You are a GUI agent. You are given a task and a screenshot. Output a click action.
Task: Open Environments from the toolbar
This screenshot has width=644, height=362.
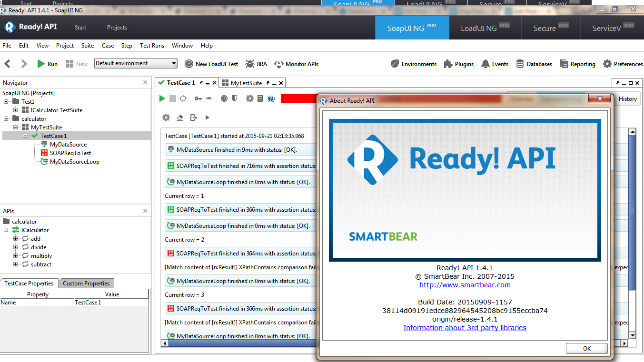414,64
